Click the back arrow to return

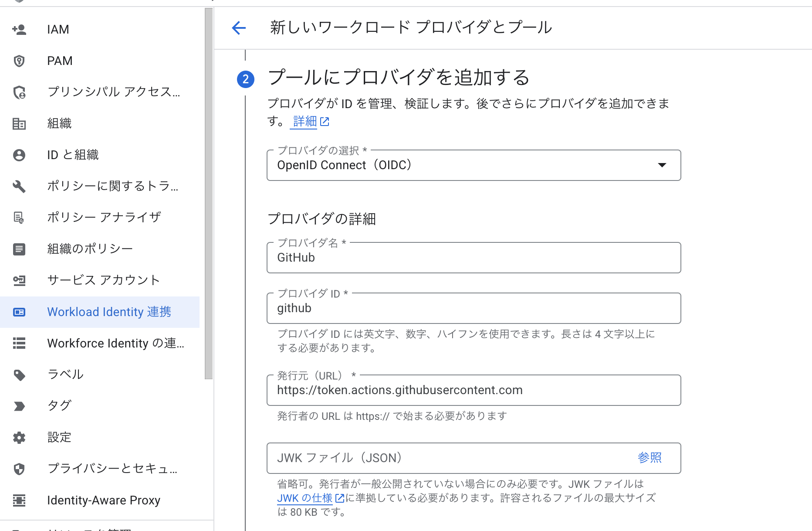tap(238, 28)
